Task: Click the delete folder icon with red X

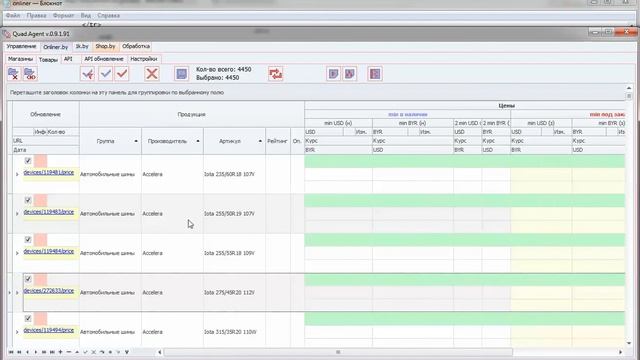Action: coord(13,74)
